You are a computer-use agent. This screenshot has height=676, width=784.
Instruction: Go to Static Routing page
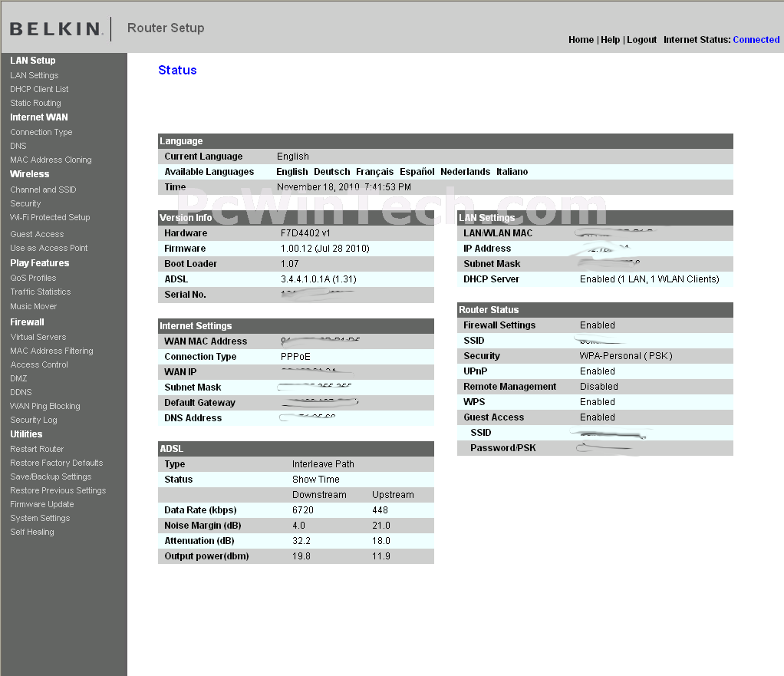click(35, 103)
